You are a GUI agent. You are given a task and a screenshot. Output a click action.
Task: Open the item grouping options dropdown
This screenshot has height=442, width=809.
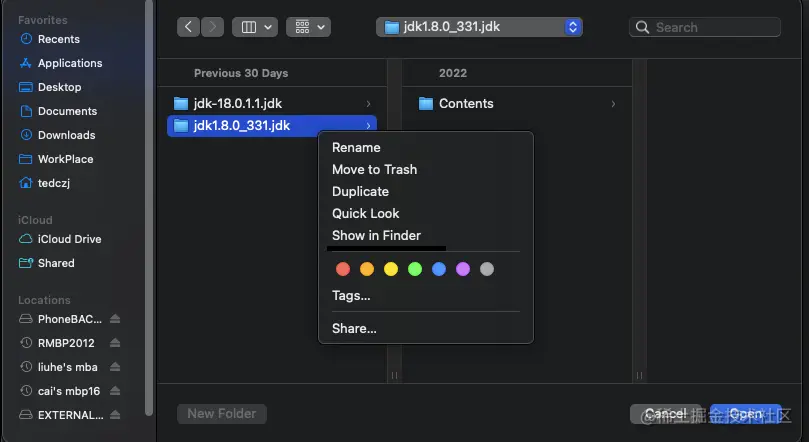[x=309, y=27]
